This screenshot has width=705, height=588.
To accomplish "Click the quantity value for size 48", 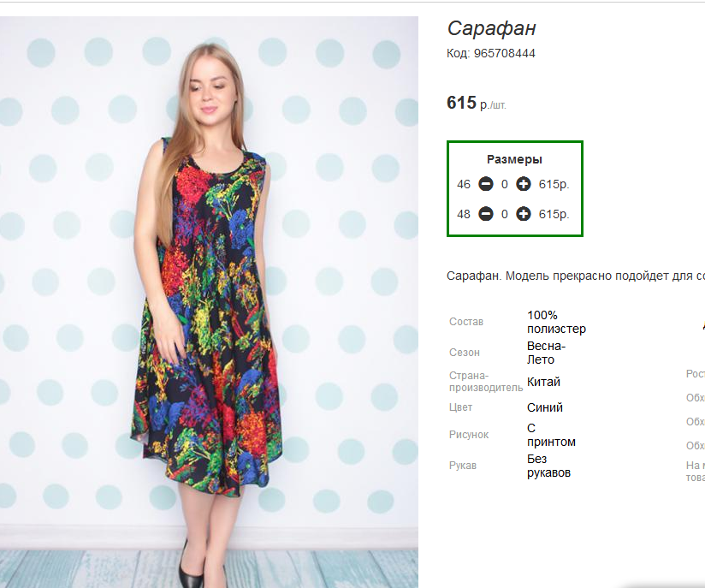I will pyautogui.click(x=505, y=214).
